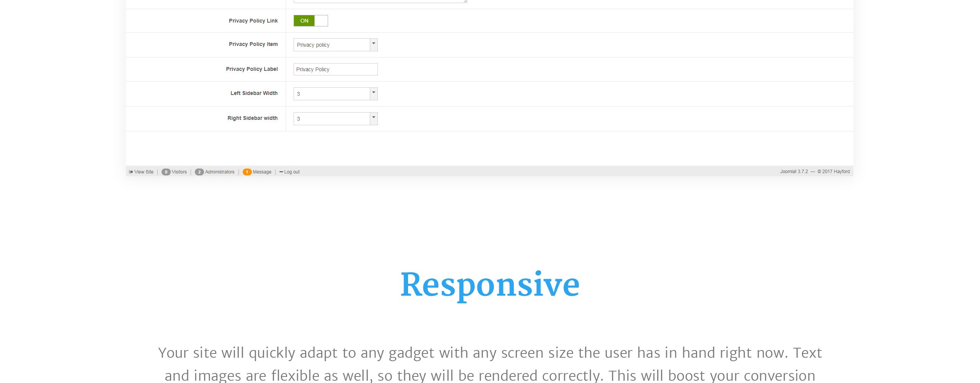Click the Visitors count badge
The width and height of the screenshot is (980, 383).
(x=166, y=172)
